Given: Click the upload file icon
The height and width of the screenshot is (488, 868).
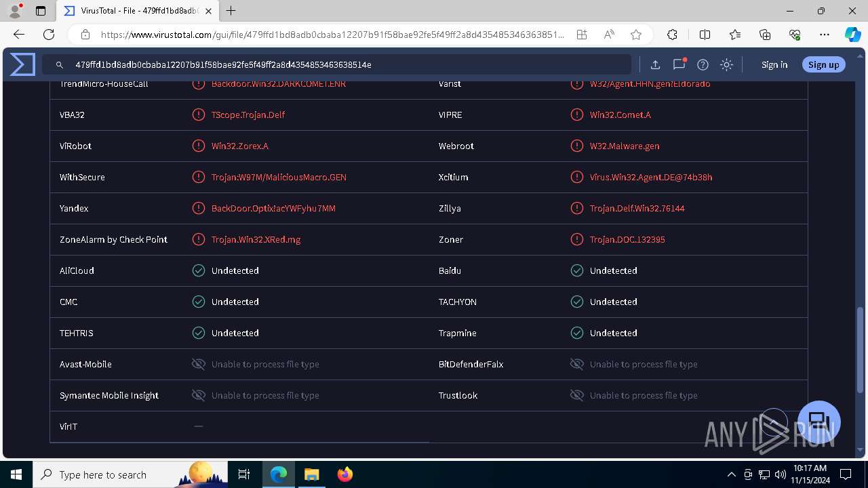Looking at the screenshot, I should pos(655,64).
